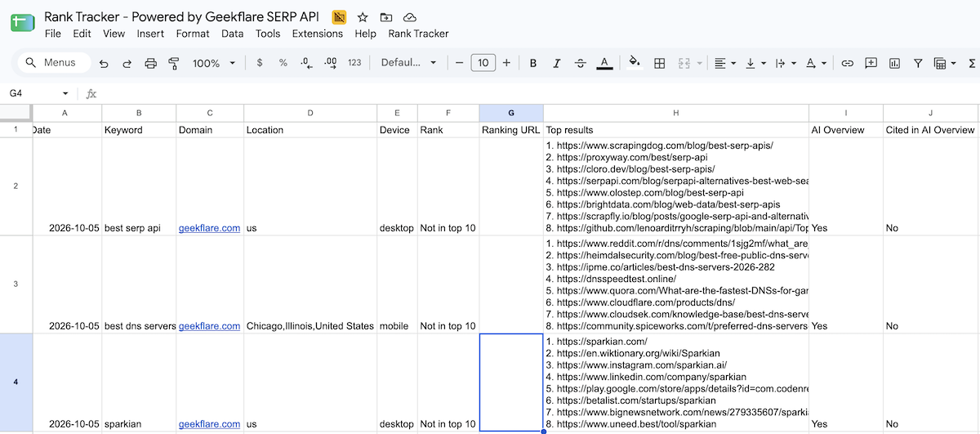Open more number formats (123)
This screenshot has height=434, width=980.
[354, 63]
